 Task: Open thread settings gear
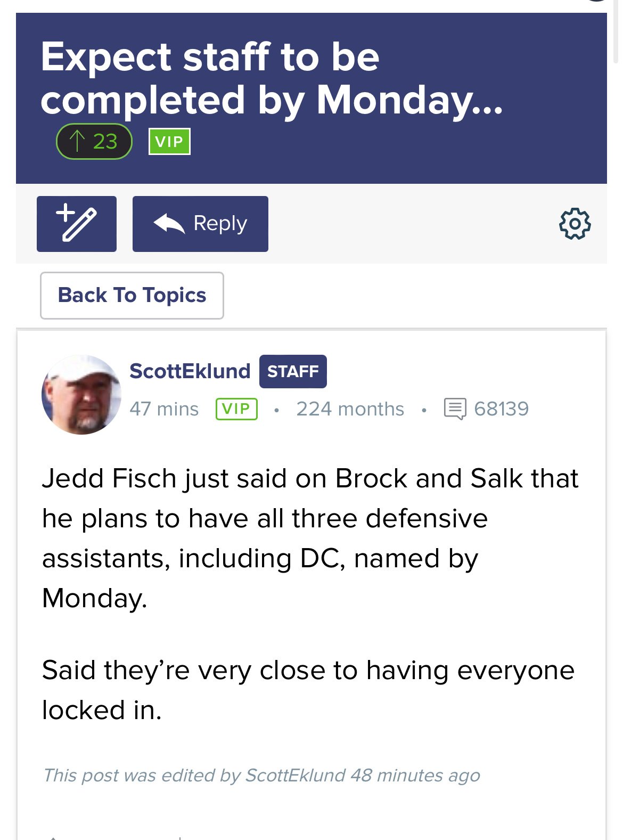point(575,224)
